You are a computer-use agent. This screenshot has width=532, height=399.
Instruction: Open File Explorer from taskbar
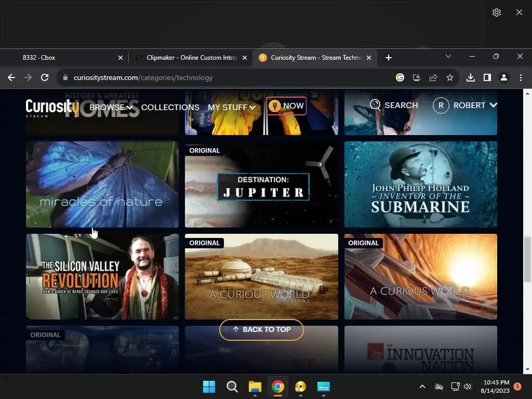coord(255,387)
